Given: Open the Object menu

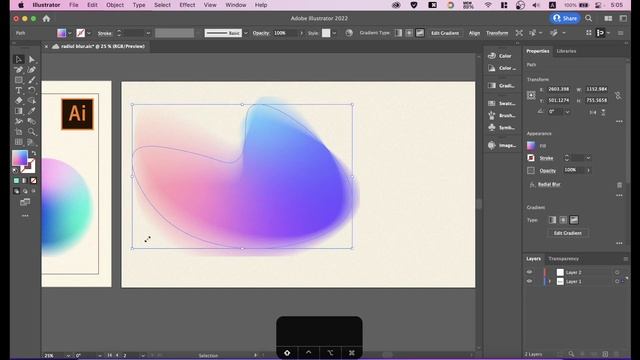Looking at the screenshot, I should pos(115,5).
